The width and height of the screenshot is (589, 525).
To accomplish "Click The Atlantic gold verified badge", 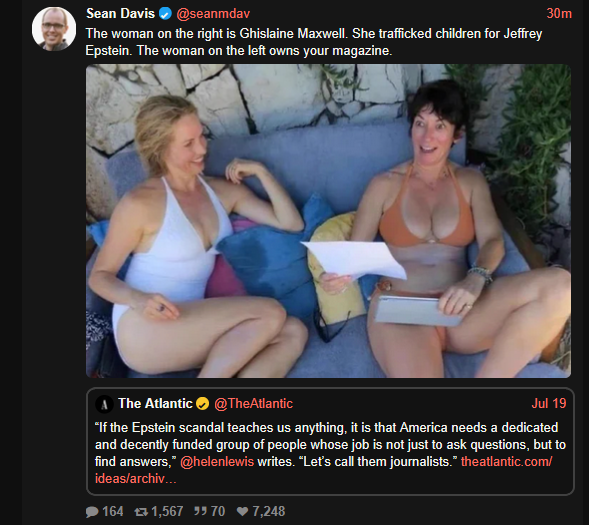I will (202, 404).
